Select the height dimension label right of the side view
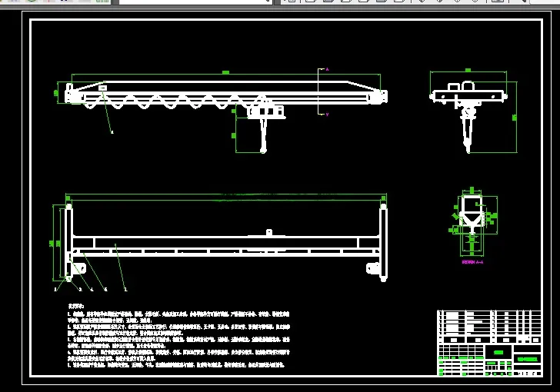Screen dimensions: 560x392 pos(515,118)
